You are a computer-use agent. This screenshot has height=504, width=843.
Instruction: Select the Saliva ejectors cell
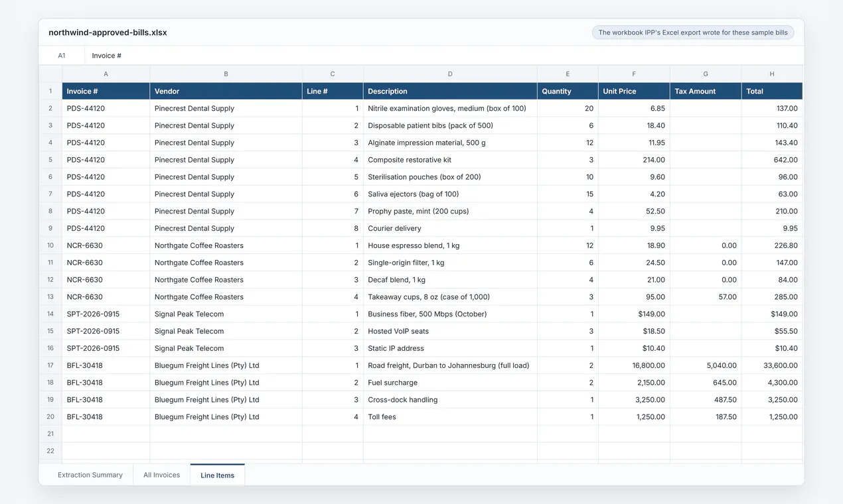tap(450, 194)
